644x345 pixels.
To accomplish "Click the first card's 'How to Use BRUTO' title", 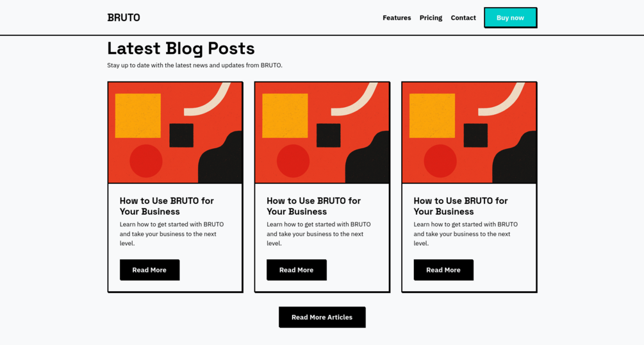I will 167,206.
